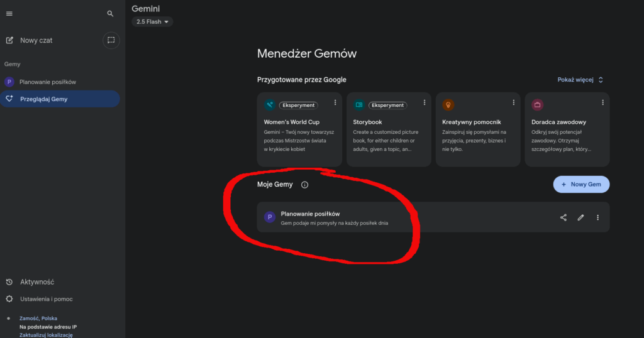Click the info icon beside Moje Gemy
644x338 pixels.
(305, 185)
